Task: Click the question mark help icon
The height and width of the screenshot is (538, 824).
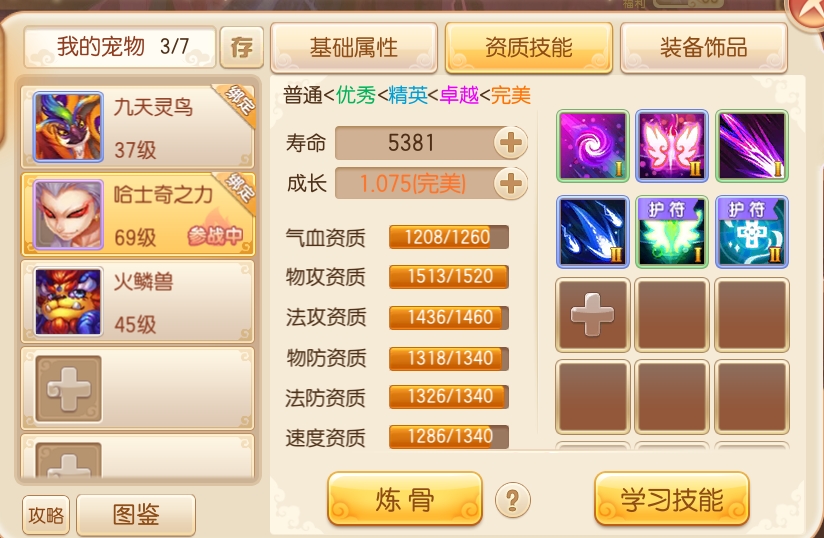Action: tap(512, 500)
